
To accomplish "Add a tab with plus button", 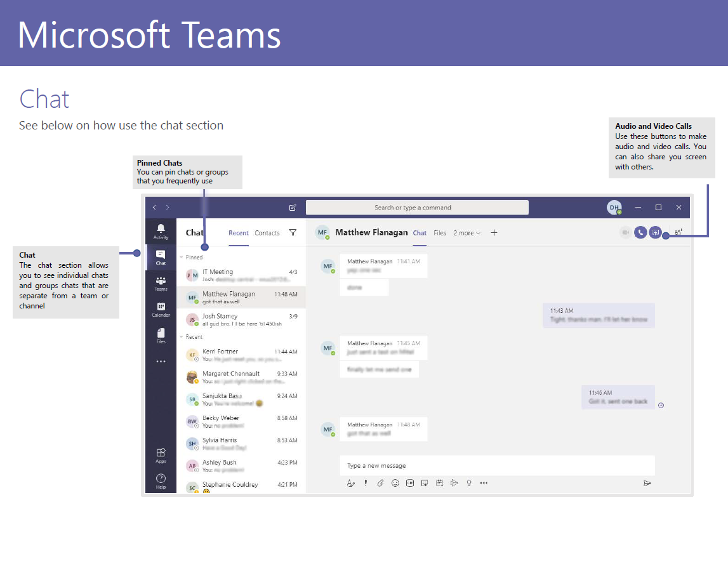I will pos(494,233).
